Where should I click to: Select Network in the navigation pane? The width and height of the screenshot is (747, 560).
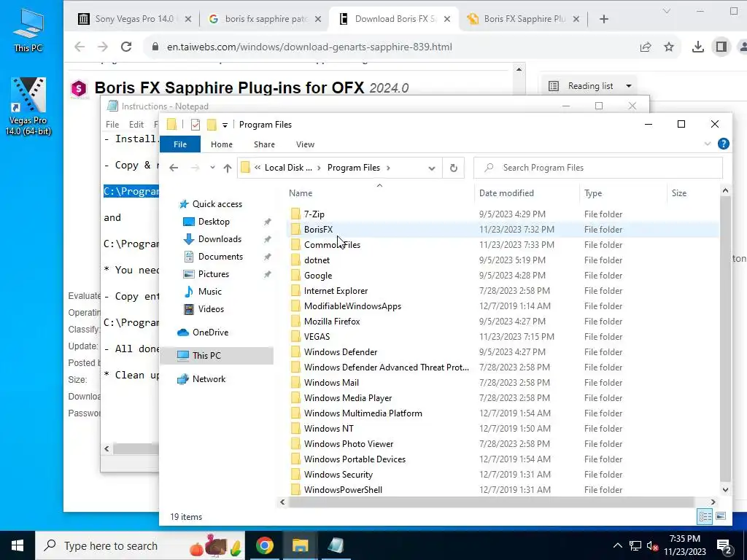[209, 379]
